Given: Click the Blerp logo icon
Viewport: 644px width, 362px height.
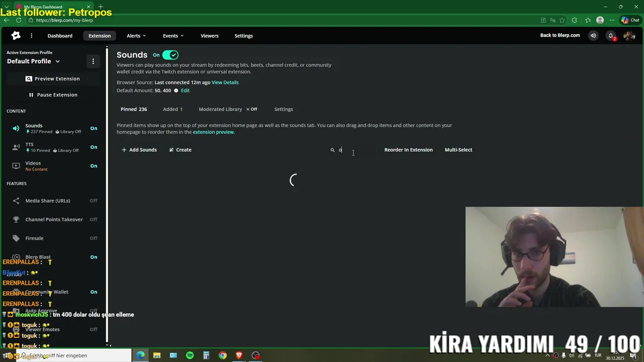Looking at the screenshot, I should [x=16, y=35].
